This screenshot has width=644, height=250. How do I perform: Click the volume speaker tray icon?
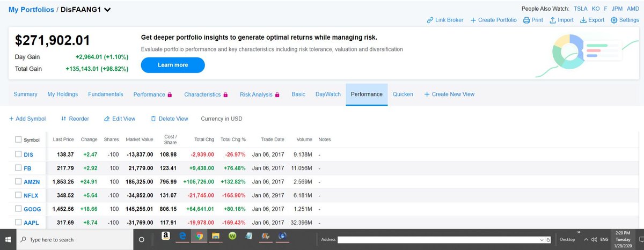pos(594,239)
